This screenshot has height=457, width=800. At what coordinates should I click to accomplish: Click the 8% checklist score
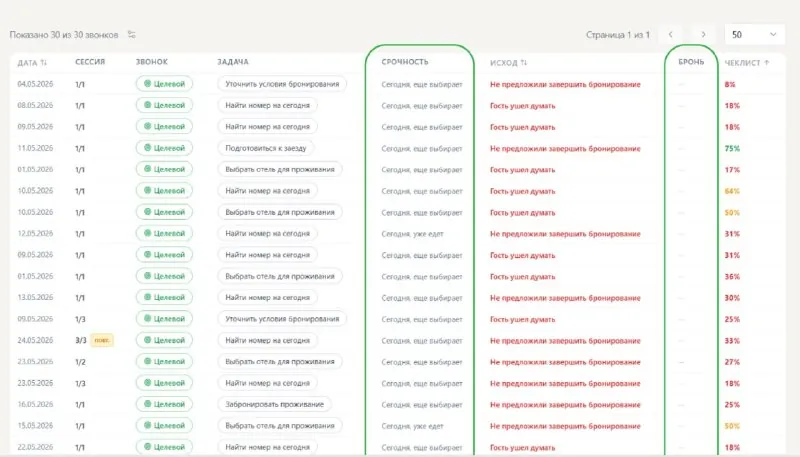730,84
